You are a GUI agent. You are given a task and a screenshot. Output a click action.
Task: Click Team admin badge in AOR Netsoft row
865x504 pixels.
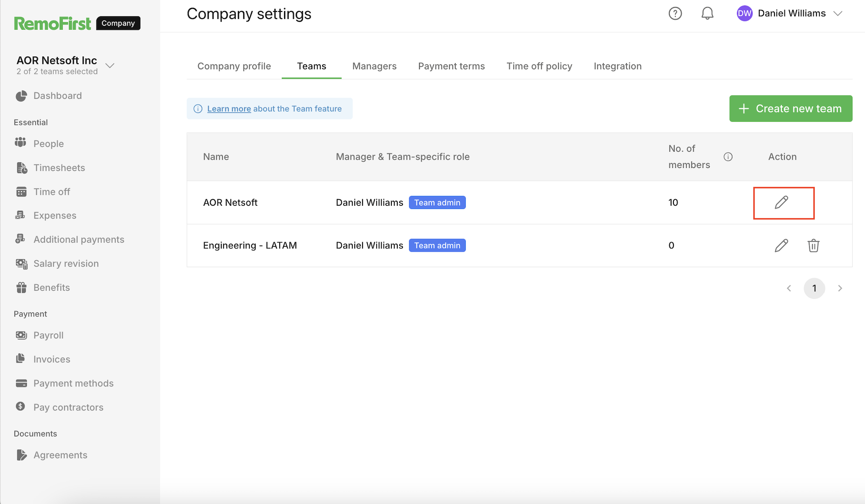[437, 202]
